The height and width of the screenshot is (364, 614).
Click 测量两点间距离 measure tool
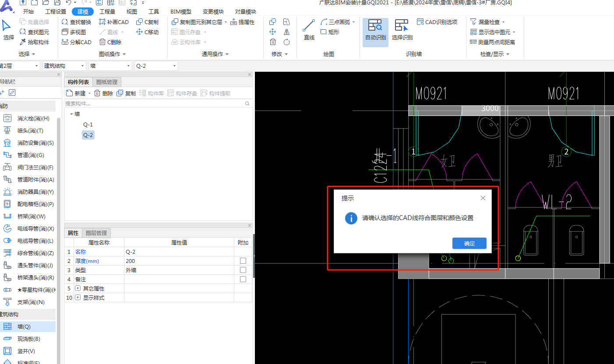(x=492, y=42)
